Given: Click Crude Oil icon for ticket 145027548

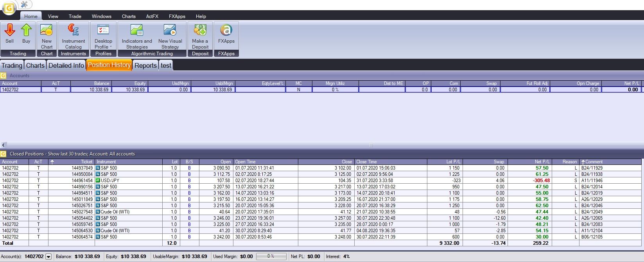Looking at the screenshot, I should pos(98,212).
